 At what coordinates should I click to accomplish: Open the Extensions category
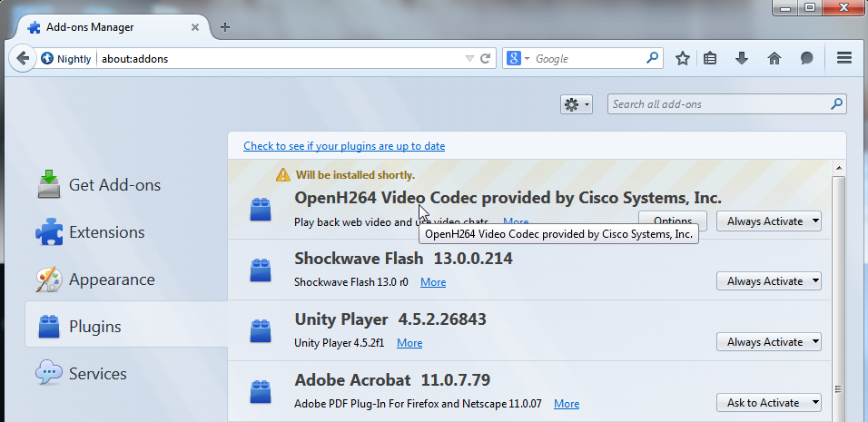127,232
